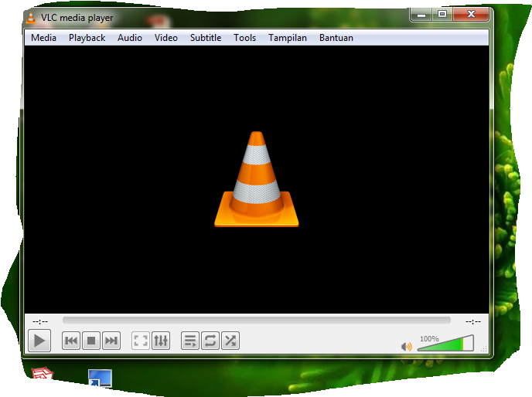Skip to the previous media track
Screen dimensions: 532x397
[71, 341]
